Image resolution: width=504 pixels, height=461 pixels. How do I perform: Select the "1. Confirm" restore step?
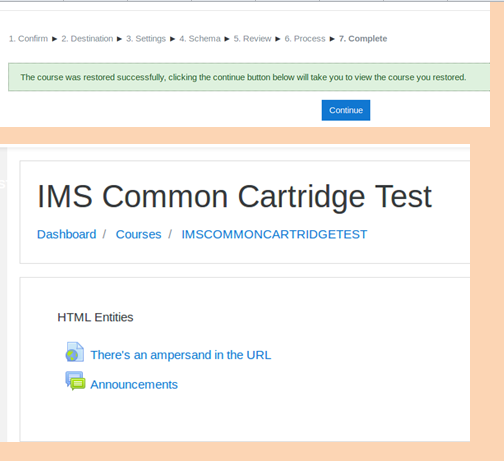coord(28,39)
